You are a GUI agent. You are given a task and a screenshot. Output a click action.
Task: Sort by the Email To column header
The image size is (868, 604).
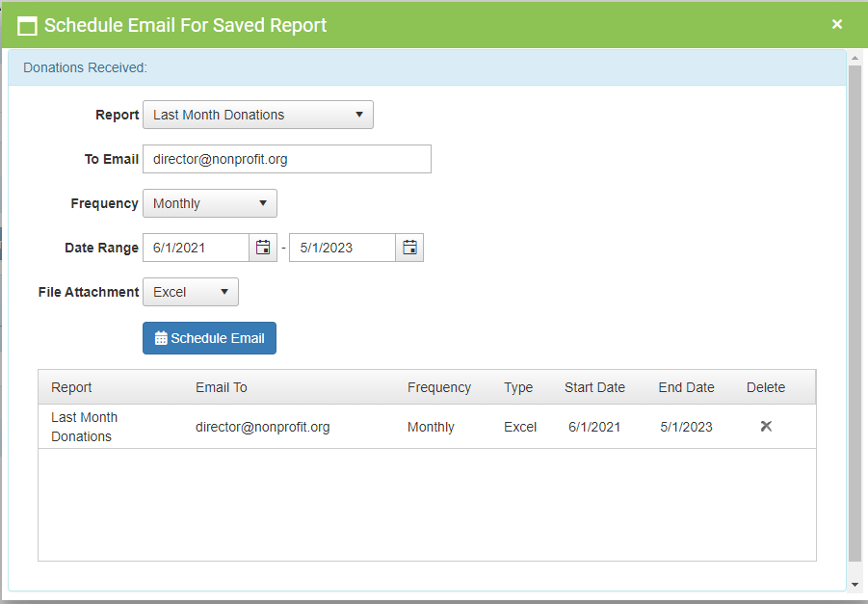222,387
